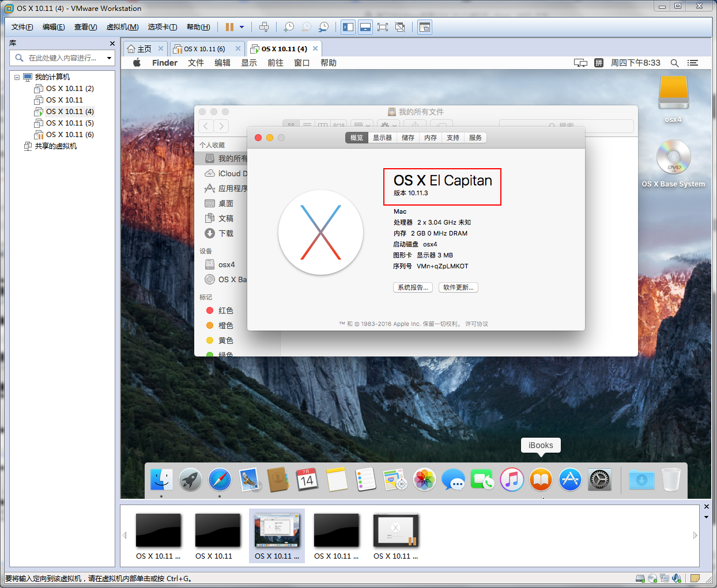Open Photos from the Dock

click(424, 479)
